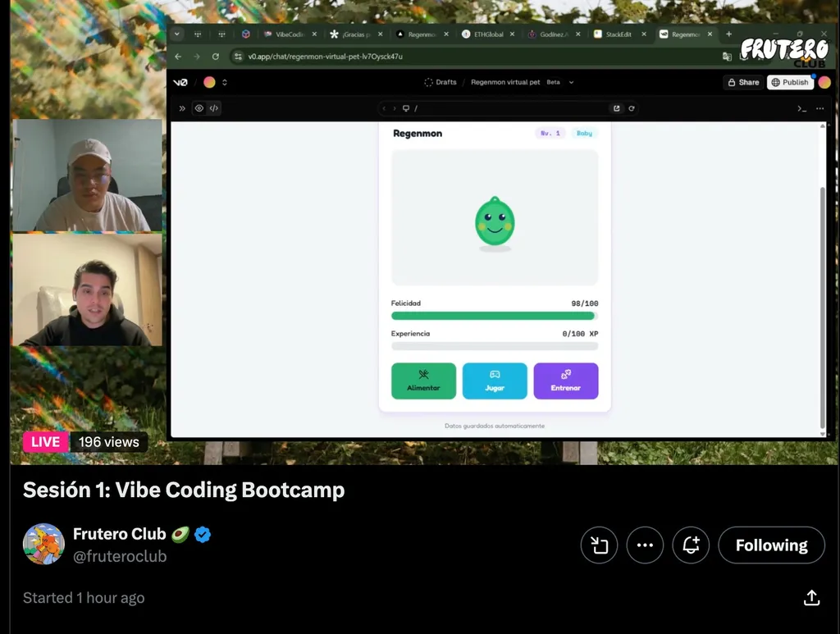This screenshot has height=634, width=840.
Task: Open the v0 terminal console icon
Action: (801, 108)
